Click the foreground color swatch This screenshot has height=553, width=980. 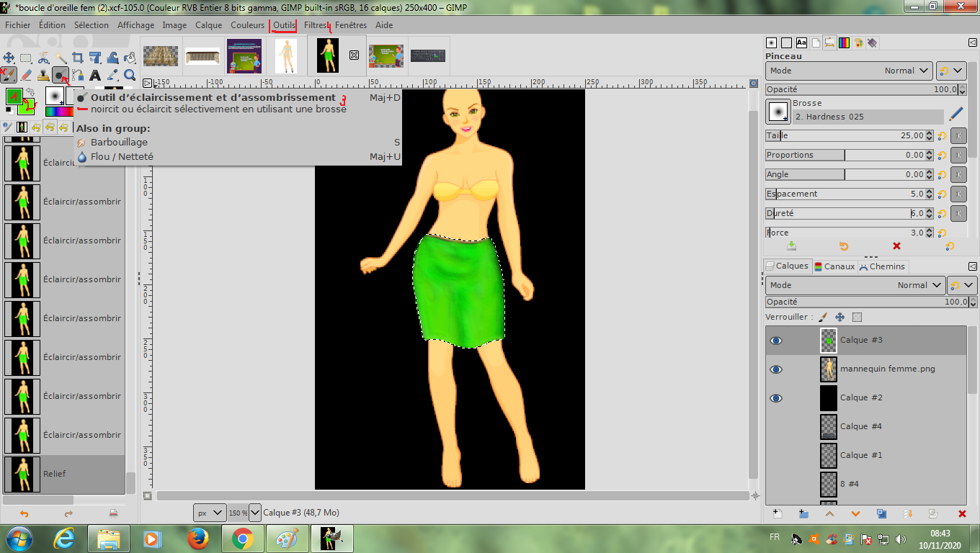click(13, 96)
